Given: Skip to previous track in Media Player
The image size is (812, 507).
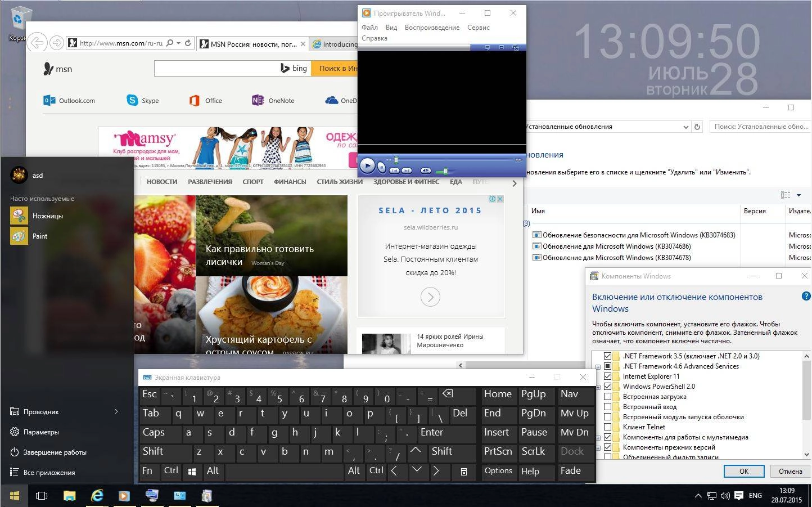Looking at the screenshot, I should [x=394, y=171].
